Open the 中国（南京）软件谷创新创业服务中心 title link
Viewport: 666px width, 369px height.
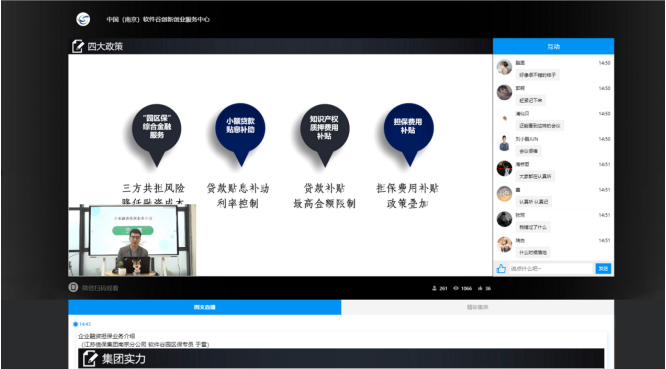click(x=158, y=20)
